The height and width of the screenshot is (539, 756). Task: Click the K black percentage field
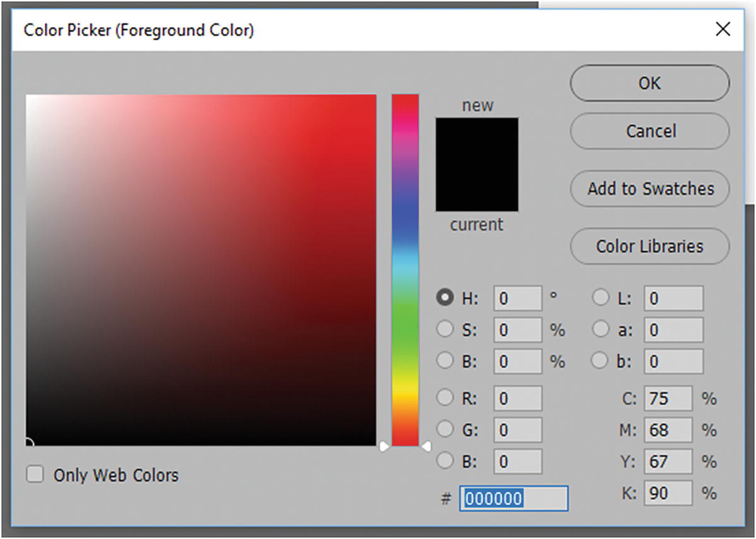click(x=667, y=492)
